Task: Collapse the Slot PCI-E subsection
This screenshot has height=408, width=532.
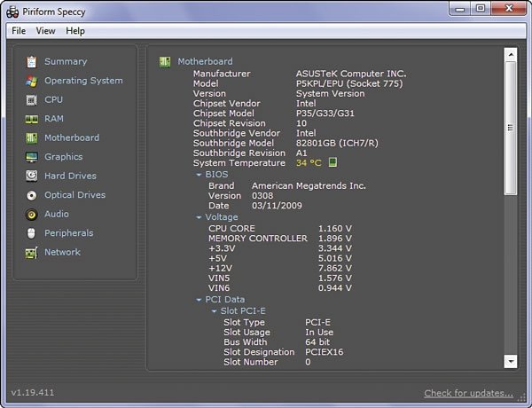Action: coord(214,311)
